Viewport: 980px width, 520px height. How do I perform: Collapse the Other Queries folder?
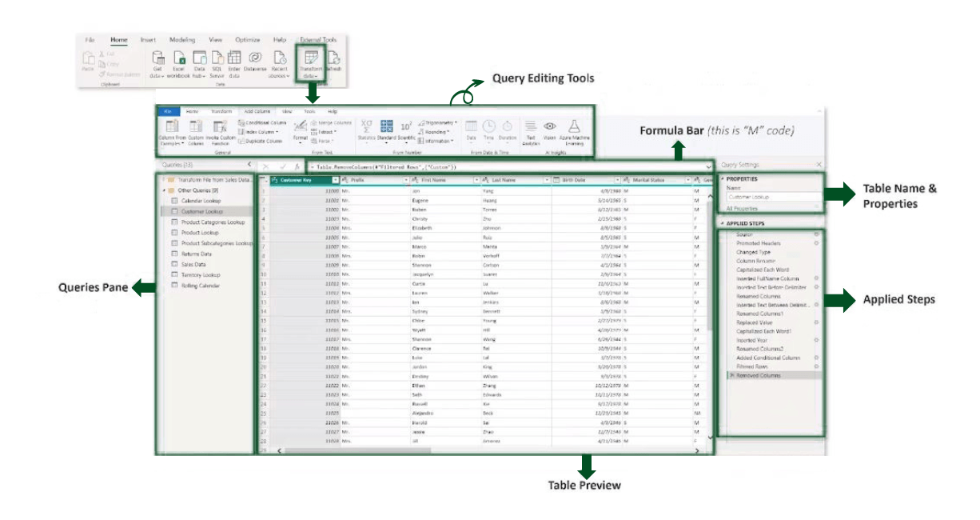click(163, 190)
